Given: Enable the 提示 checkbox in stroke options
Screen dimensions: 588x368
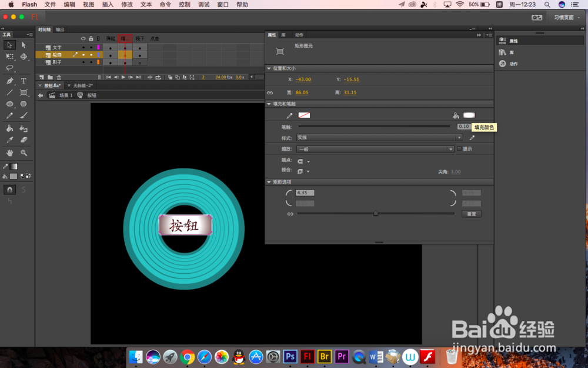Looking at the screenshot, I should (459, 148).
